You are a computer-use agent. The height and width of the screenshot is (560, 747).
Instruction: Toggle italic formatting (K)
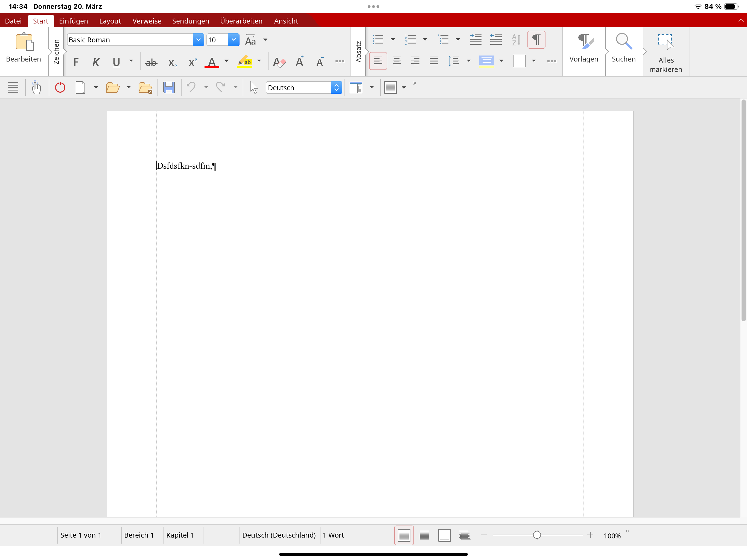pos(96,62)
